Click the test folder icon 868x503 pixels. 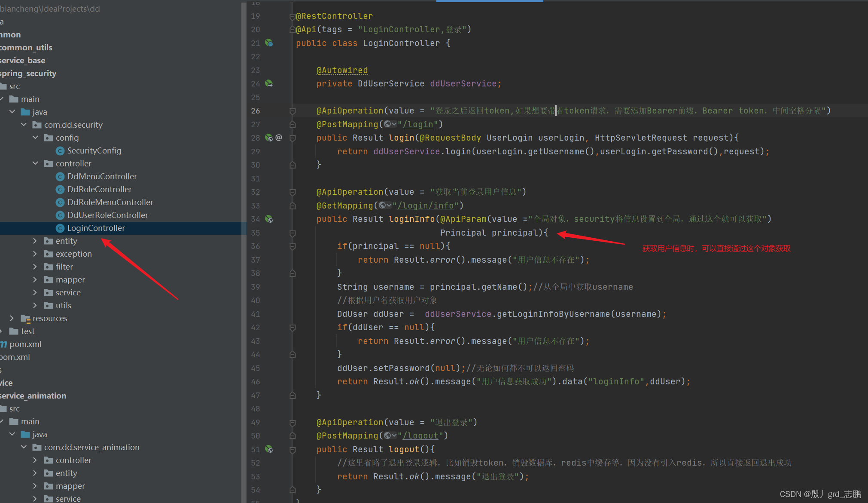pyautogui.click(x=14, y=331)
